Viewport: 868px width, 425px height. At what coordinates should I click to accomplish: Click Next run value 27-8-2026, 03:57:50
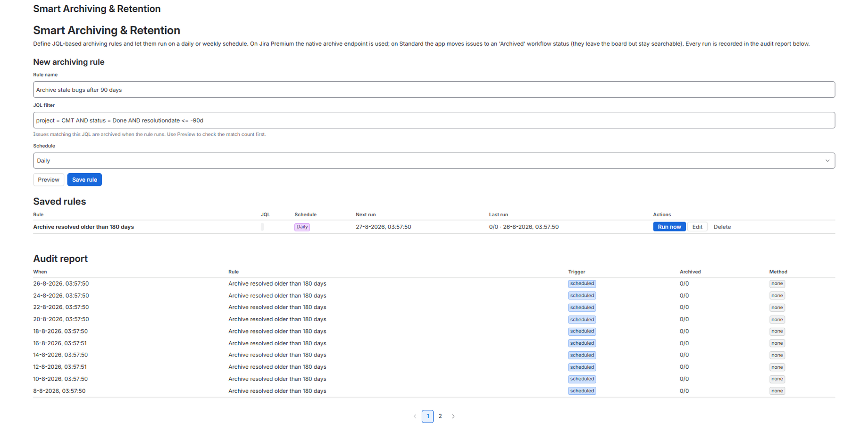point(383,227)
